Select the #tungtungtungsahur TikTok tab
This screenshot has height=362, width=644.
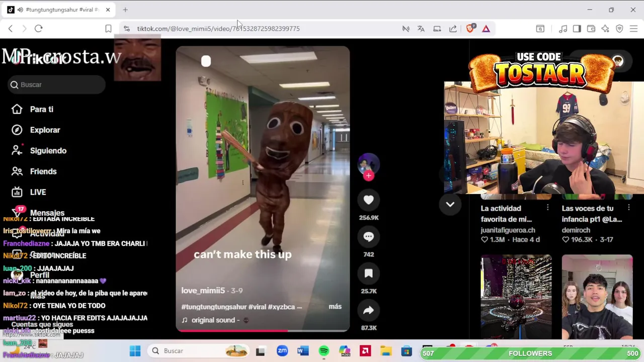[x=59, y=10]
